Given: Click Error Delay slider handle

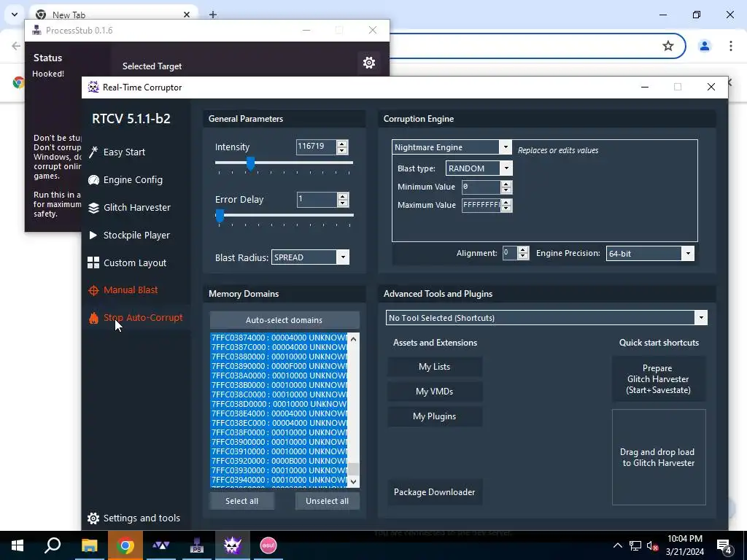Looking at the screenshot, I should (220, 216).
